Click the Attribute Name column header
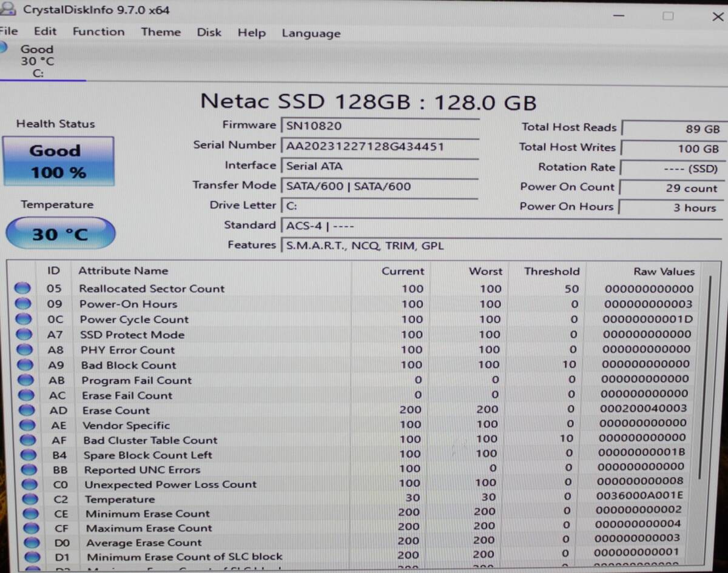 123,271
